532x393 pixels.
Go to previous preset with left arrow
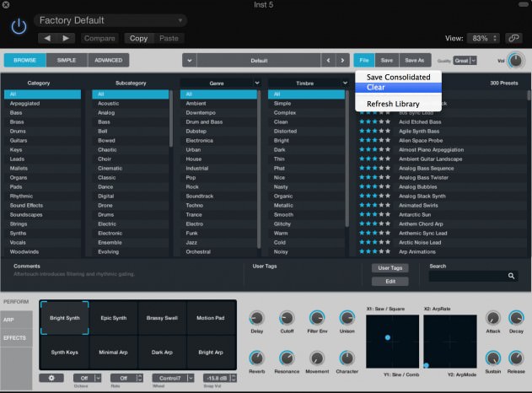(x=47, y=38)
